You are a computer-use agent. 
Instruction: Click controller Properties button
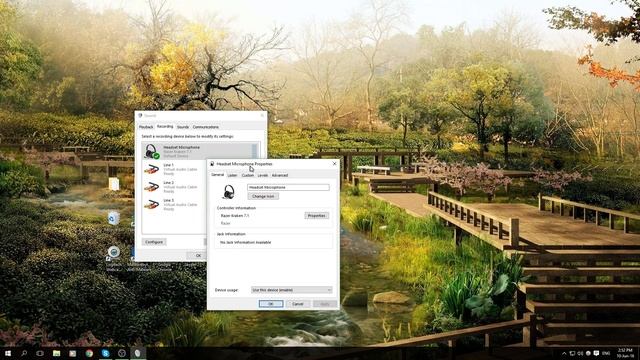coord(316,216)
